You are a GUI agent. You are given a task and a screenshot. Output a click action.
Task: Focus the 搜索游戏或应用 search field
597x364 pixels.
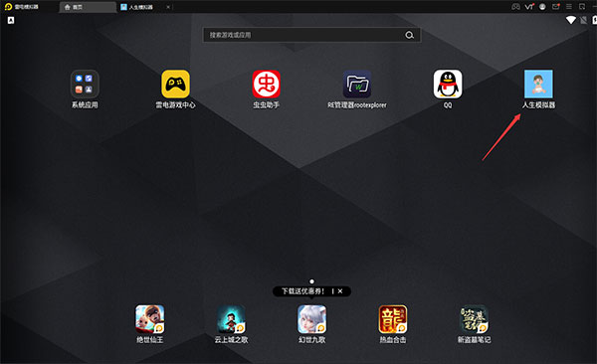coord(311,35)
